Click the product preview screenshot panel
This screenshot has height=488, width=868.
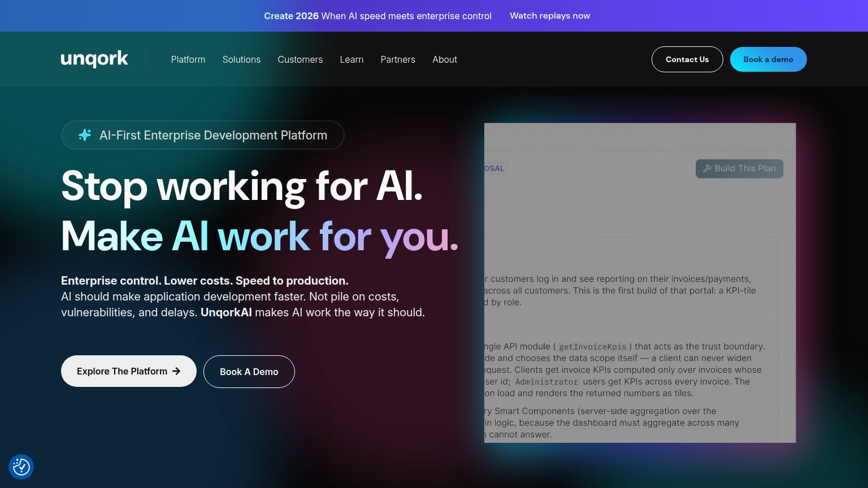tap(640, 282)
